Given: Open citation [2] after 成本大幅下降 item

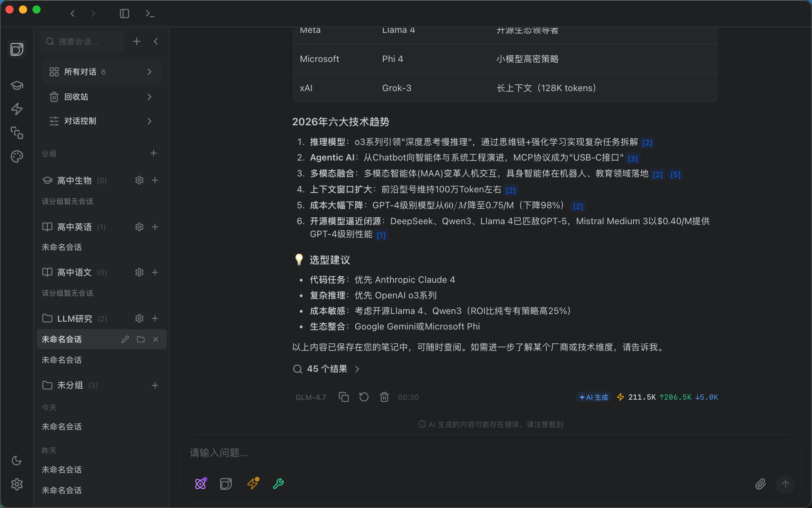Looking at the screenshot, I should 578,206.
